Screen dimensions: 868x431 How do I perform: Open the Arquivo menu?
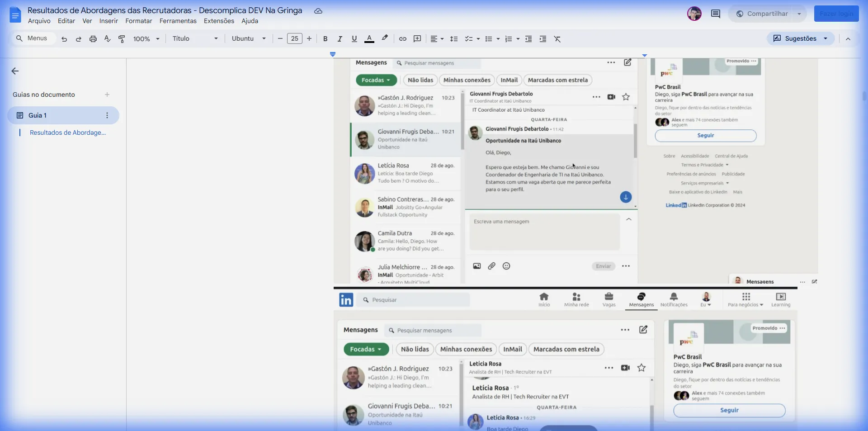click(x=39, y=21)
